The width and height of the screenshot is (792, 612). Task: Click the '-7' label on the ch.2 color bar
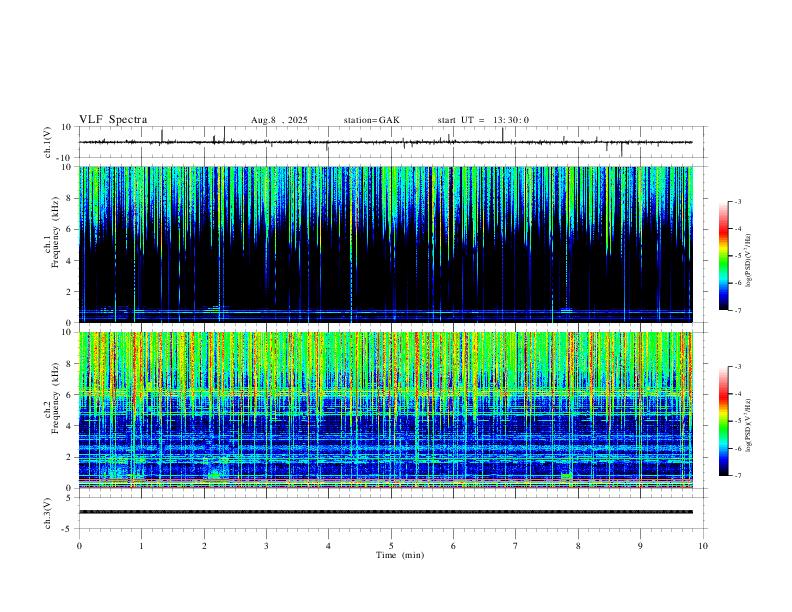tap(737, 476)
